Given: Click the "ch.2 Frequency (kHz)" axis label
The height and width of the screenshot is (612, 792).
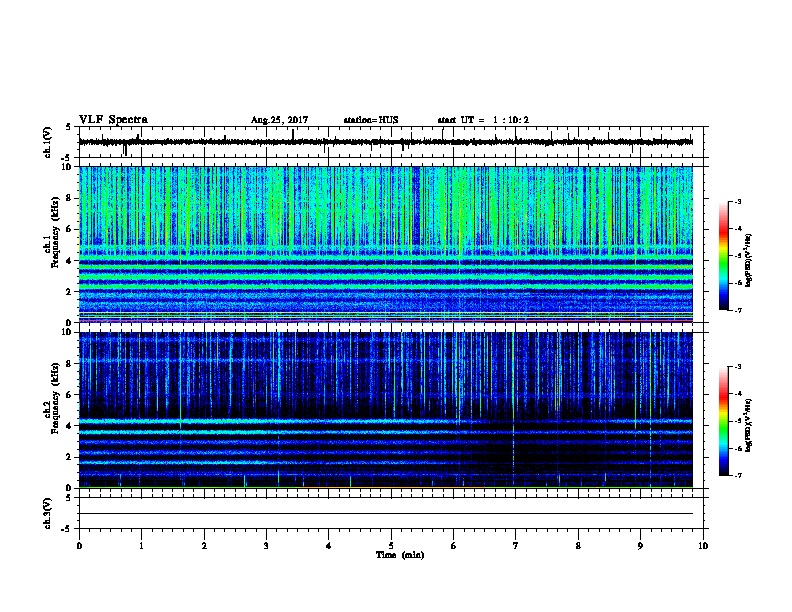Looking at the screenshot, I should click(x=52, y=398).
